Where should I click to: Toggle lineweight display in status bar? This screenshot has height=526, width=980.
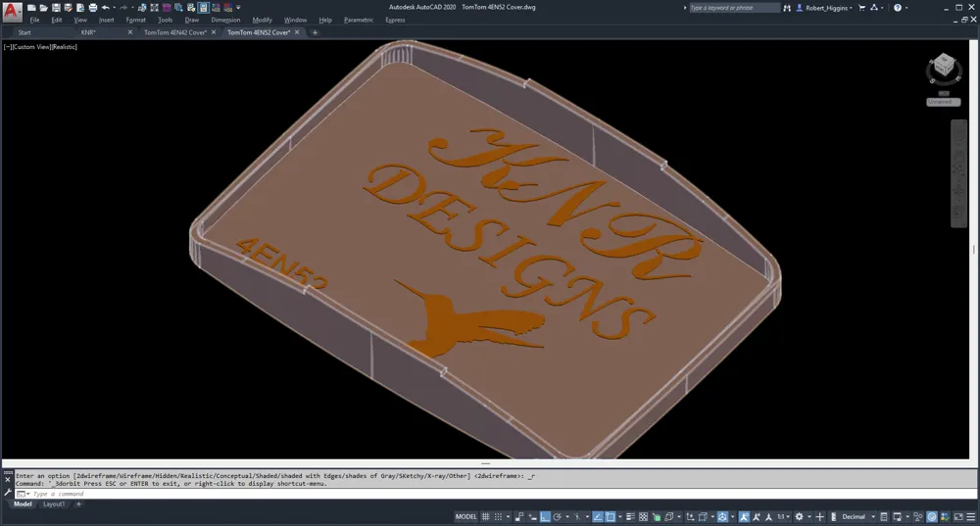pos(630,516)
